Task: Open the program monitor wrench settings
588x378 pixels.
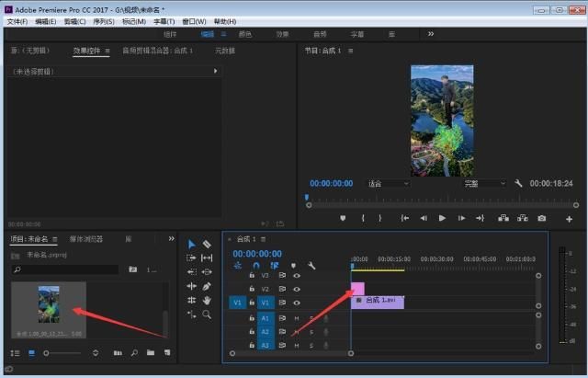Action: point(518,183)
